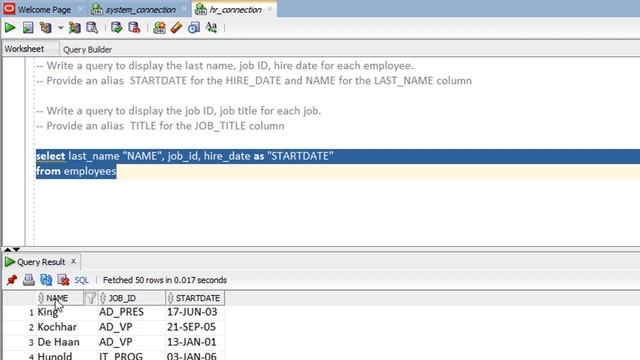This screenshot has height=360, width=640.
Task: Click the filter funnel icon beside NAME column
Action: 91,298
